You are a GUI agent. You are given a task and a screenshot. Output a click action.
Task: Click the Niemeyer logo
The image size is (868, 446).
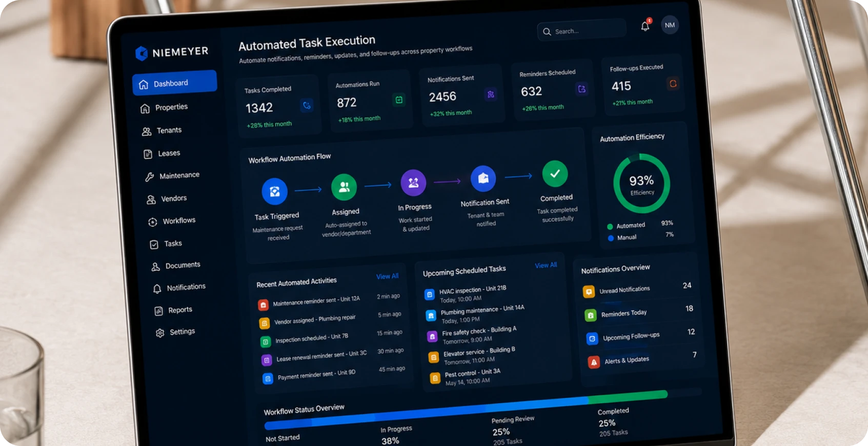(x=172, y=52)
